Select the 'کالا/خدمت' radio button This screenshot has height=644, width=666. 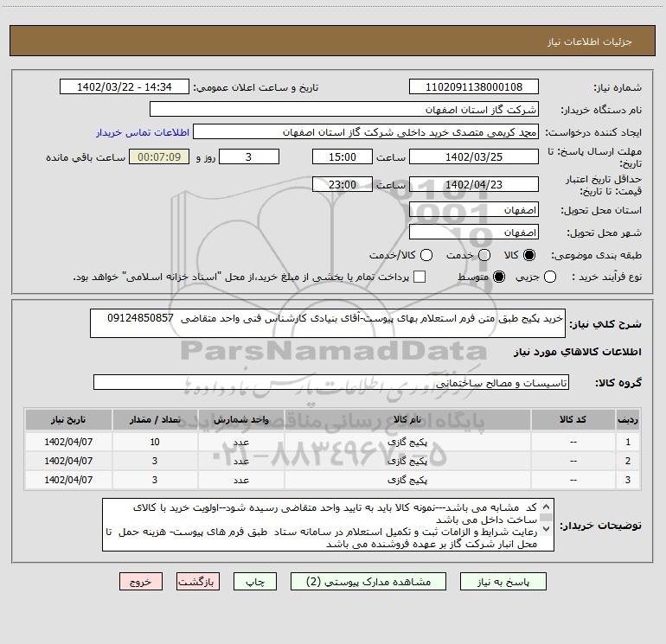426,255
